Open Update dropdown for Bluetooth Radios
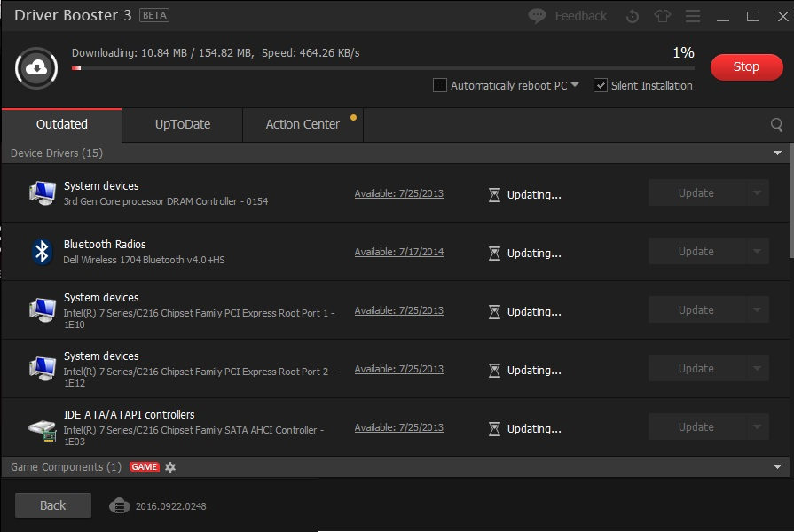The image size is (794, 532). (x=757, y=251)
